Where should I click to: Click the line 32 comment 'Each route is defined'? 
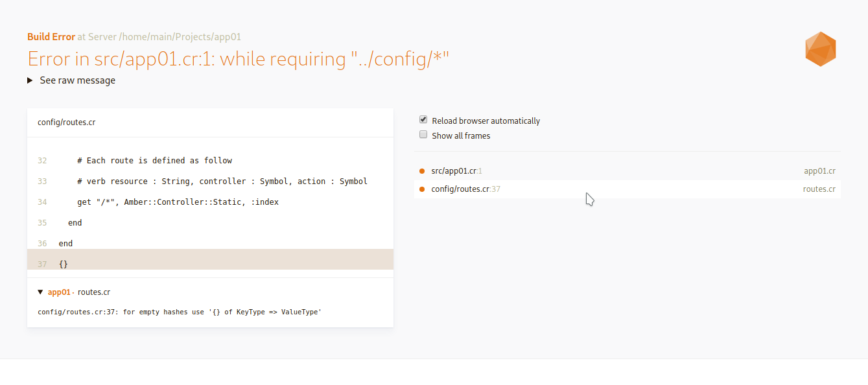click(x=154, y=161)
